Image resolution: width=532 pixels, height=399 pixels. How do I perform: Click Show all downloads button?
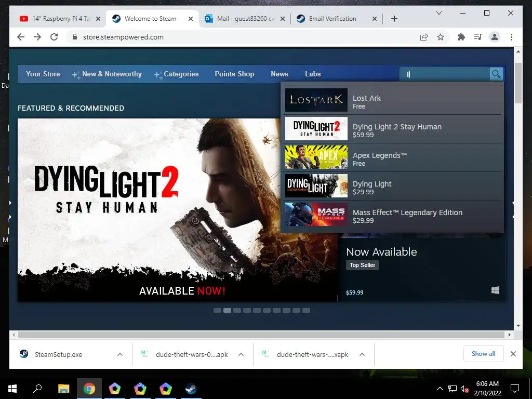pos(483,354)
